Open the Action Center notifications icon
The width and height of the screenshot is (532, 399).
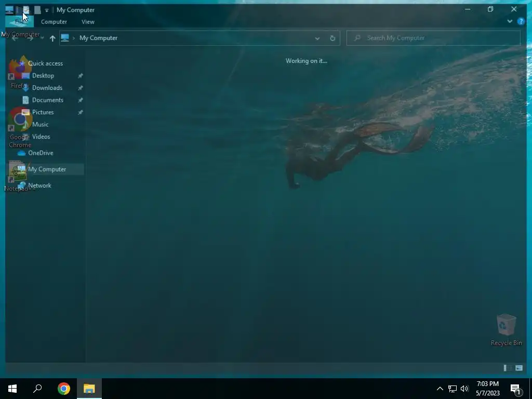516,389
